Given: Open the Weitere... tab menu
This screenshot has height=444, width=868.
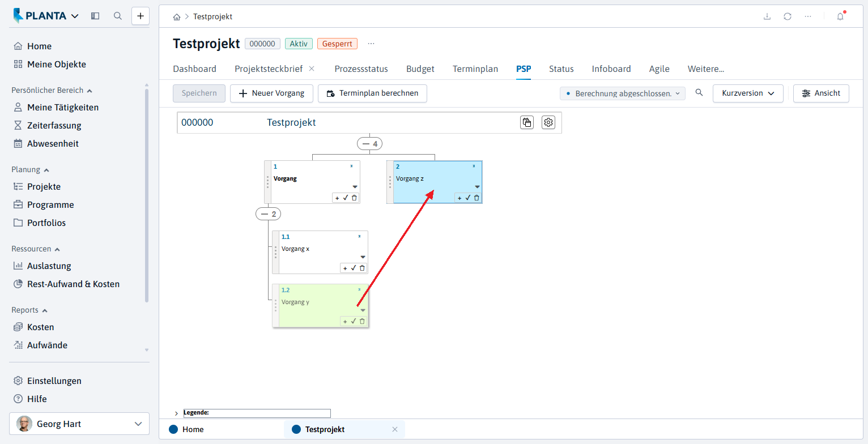Looking at the screenshot, I should pos(706,69).
